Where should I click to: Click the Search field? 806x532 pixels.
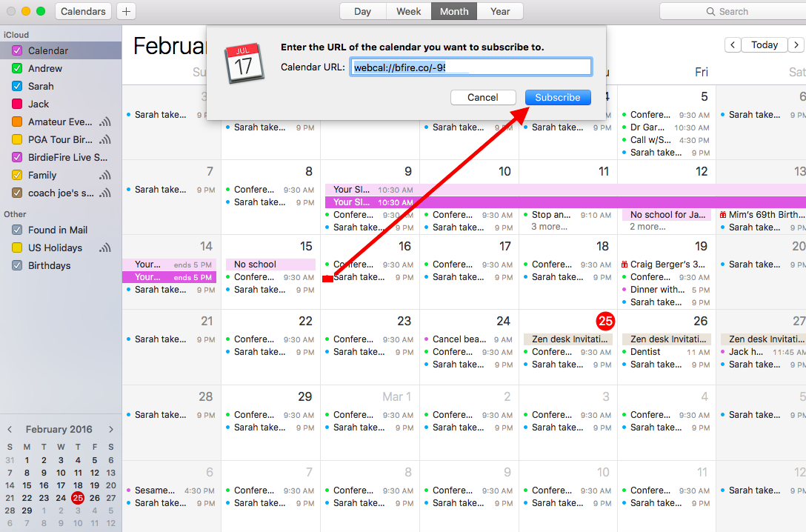coord(733,11)
